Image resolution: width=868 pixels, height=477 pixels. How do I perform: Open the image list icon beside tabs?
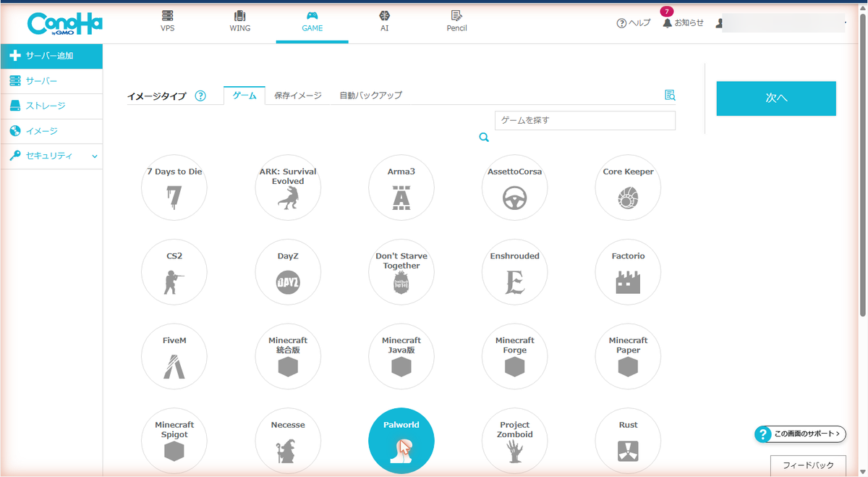coord(670,95)
